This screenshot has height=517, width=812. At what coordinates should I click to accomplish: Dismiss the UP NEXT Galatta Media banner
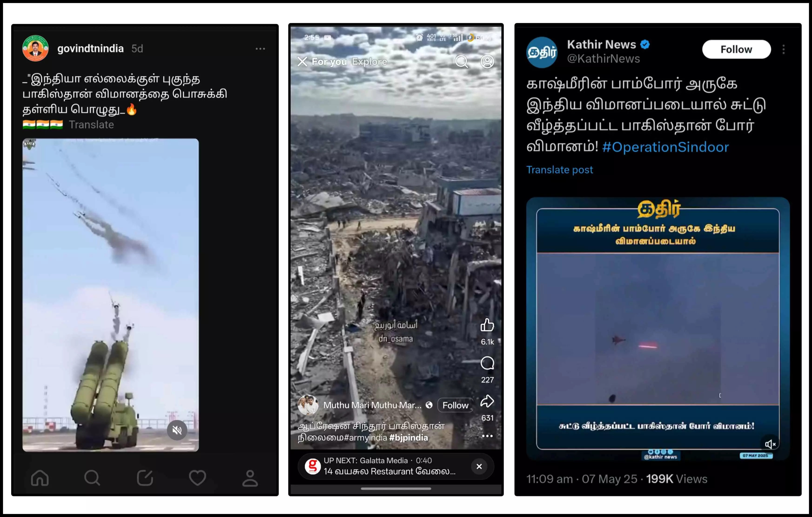[x=479, y=466]
